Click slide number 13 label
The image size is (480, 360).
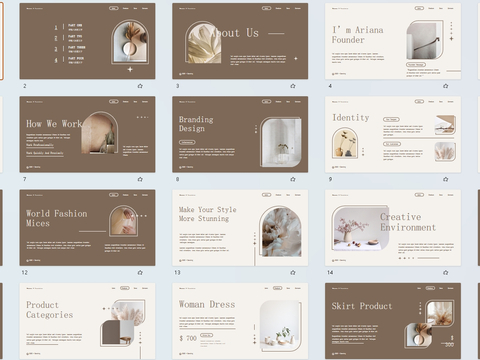click(177, 273)
